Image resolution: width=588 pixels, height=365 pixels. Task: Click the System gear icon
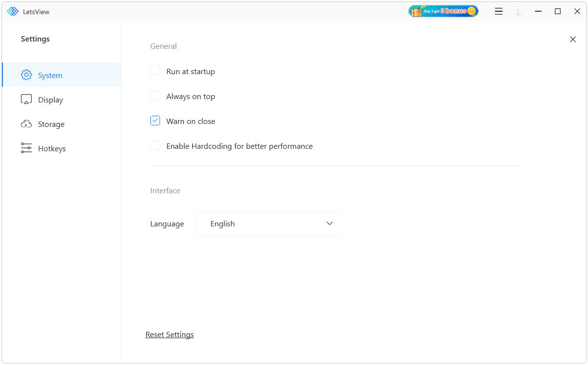(26, 75)
